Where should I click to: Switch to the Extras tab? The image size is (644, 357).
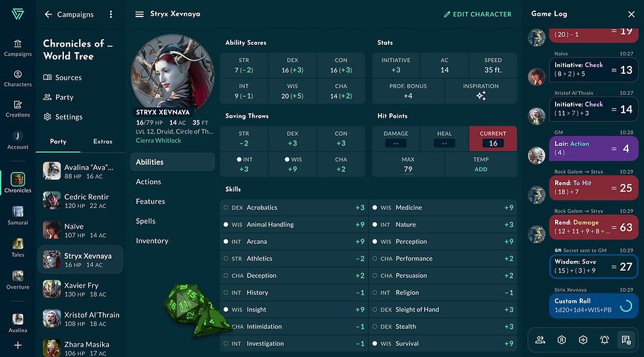[103, 142]
